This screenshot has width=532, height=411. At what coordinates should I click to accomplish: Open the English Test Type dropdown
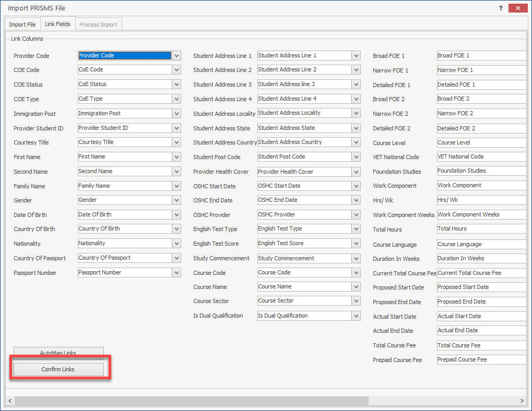tap(356, 229)
